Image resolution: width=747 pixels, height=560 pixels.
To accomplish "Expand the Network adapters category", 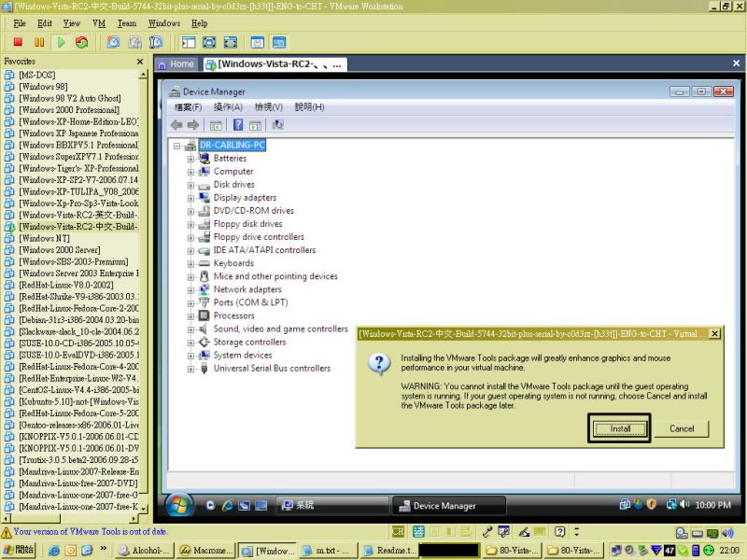I will pyautogui.click(x=190, y=290).
